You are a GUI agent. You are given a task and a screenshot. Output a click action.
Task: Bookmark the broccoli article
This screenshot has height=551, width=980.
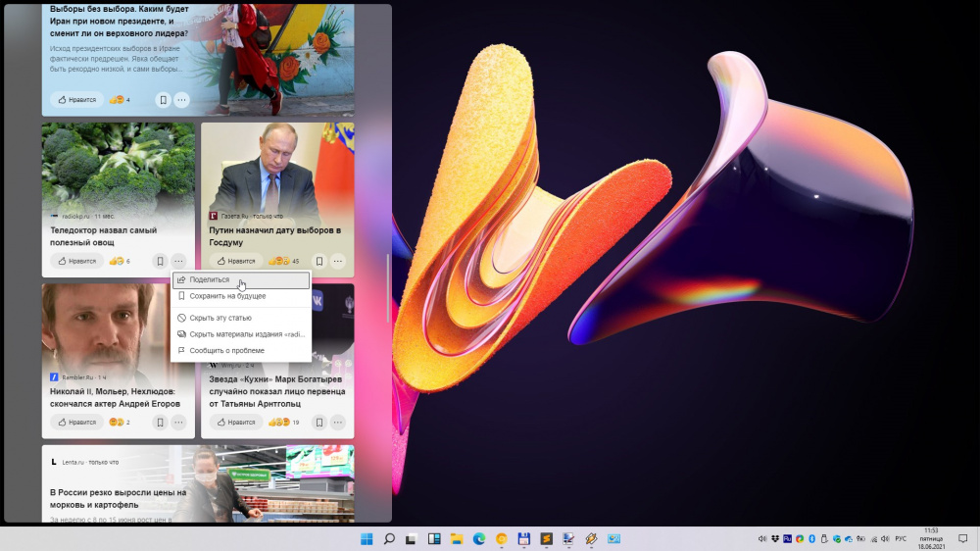[160, 262]
